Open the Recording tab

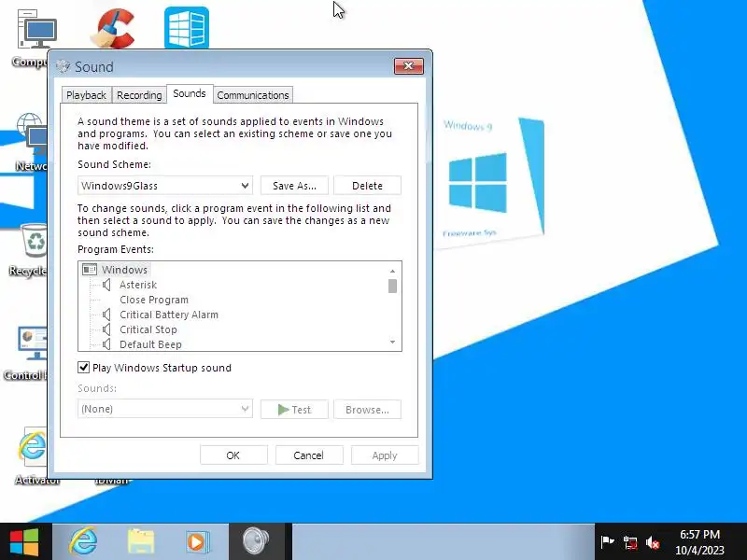(x=139, y=95)
